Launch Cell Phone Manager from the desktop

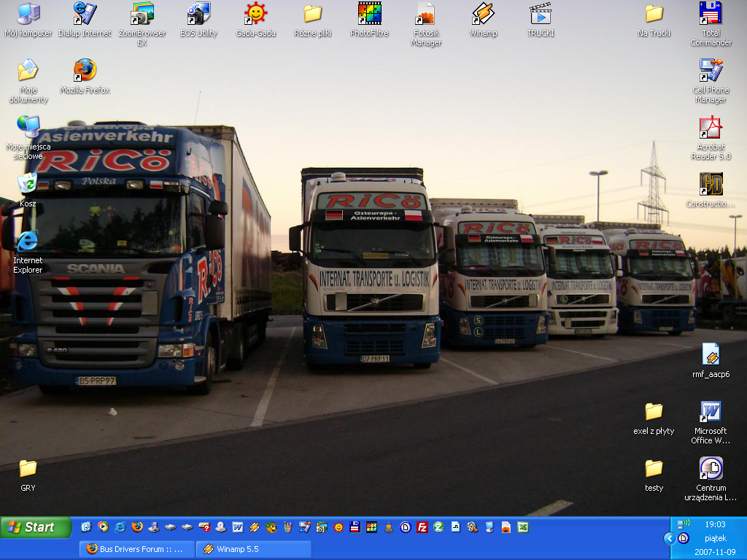(711, 81)
